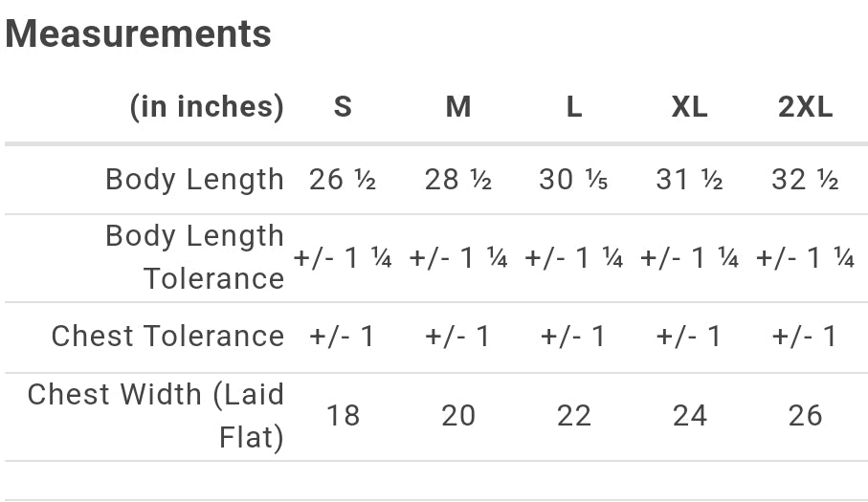The height and width of the screenshot is (502, 868).
Task: Select the 28 ½ body length cell
Action: tap(458, 180)
